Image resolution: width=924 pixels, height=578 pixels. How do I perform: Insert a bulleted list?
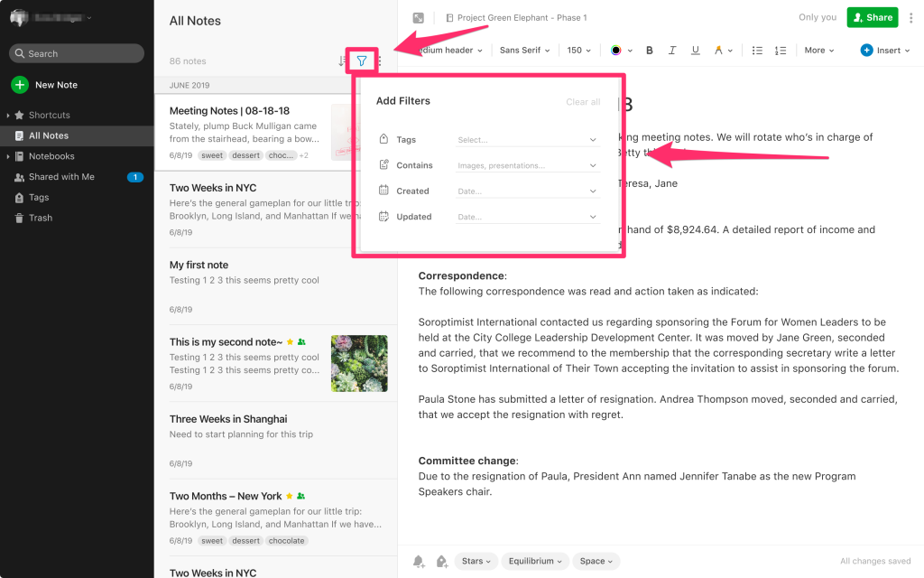[x=757, y=51]
